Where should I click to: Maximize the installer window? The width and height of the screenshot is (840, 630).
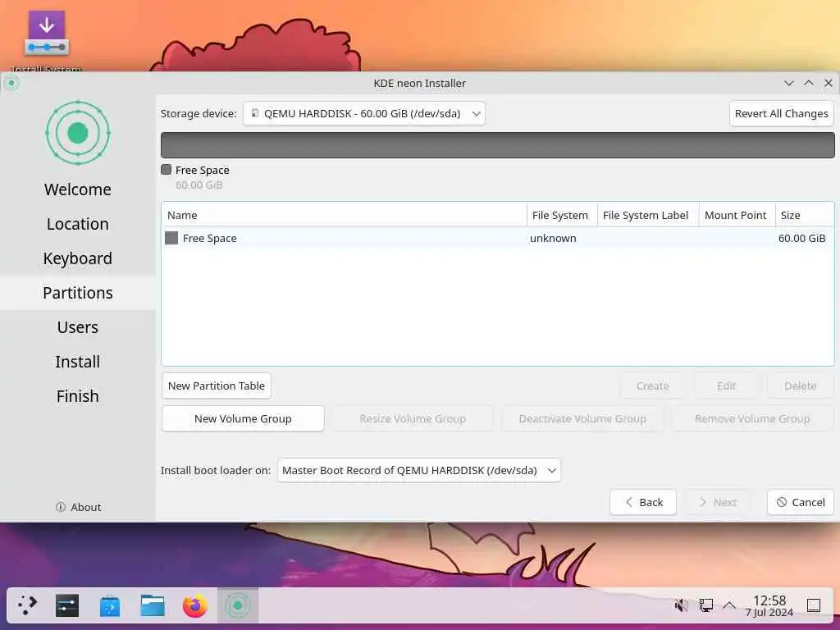click(x=808, y=83)
